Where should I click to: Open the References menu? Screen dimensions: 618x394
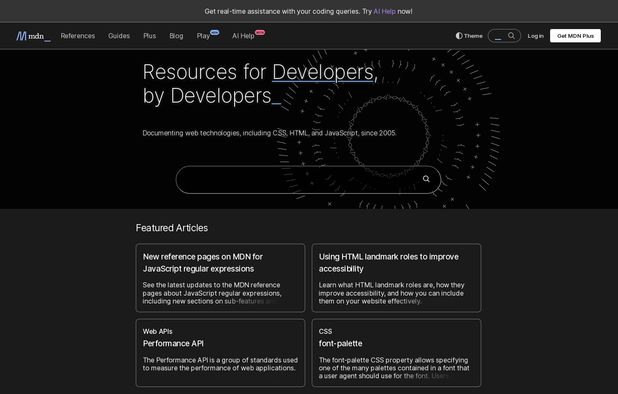click(78, 36)
